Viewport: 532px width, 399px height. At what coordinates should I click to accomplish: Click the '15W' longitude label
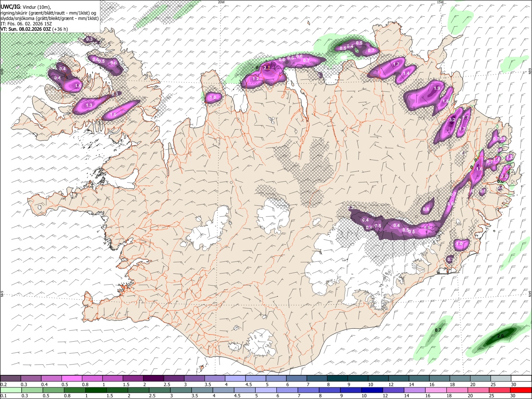point(440,2)
